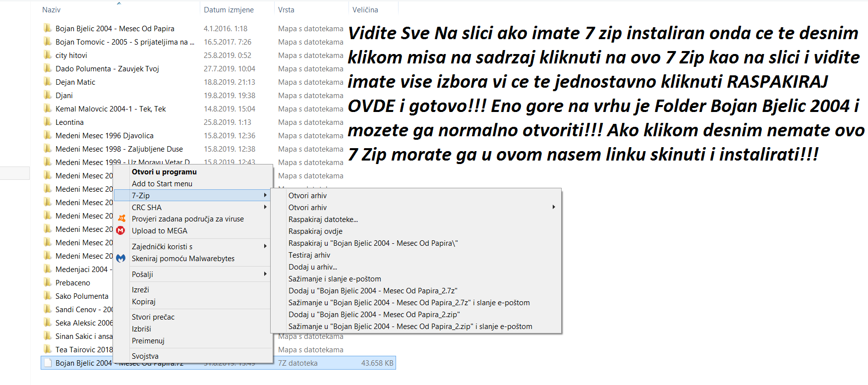Click Medeni Mesec 1998 folder icon
The image size is (868, 385).
pos(48,149)
